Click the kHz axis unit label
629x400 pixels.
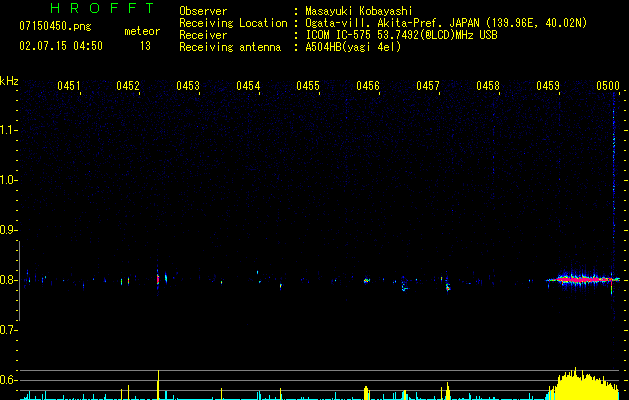tap(9, 81)
